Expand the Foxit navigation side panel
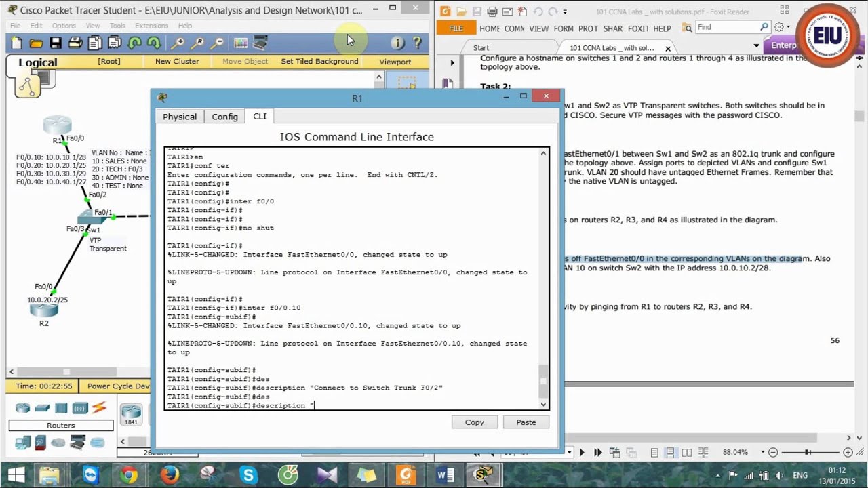This screenshot has height=488, width=868. point(452,63)
